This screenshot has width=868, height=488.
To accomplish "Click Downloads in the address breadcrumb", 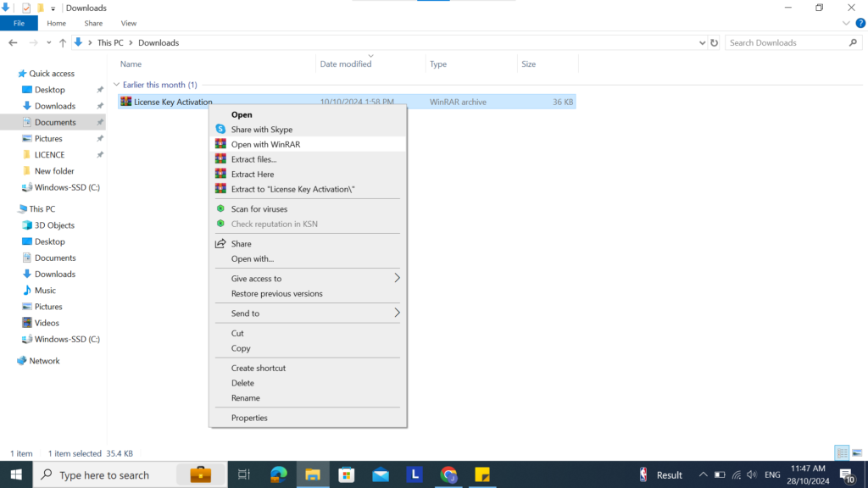I will 159,42.
